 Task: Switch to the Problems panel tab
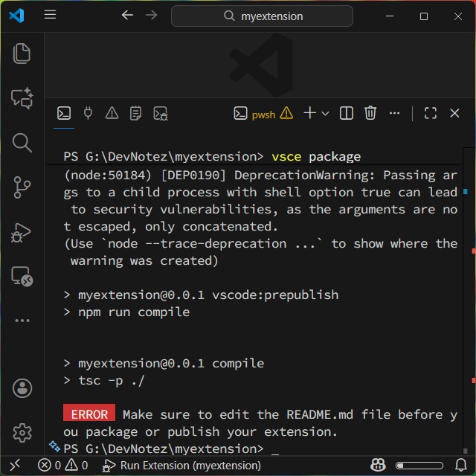coord(112,113)
